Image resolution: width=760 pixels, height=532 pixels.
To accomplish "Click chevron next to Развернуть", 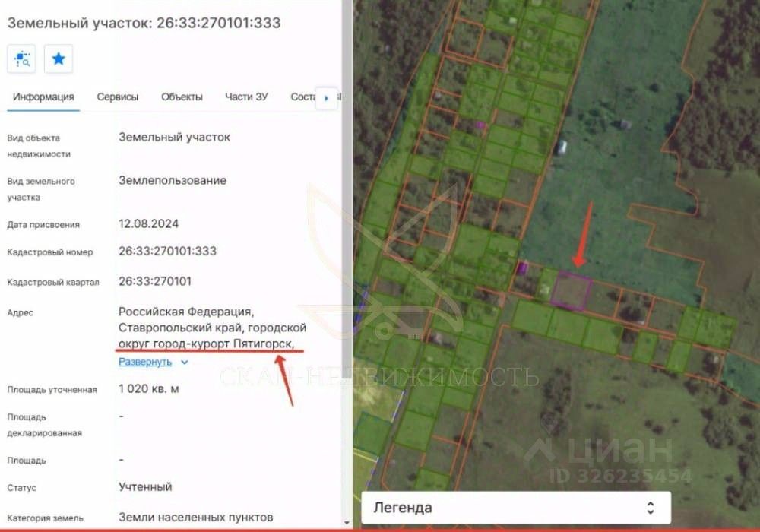I will click(x=184, y=362).
